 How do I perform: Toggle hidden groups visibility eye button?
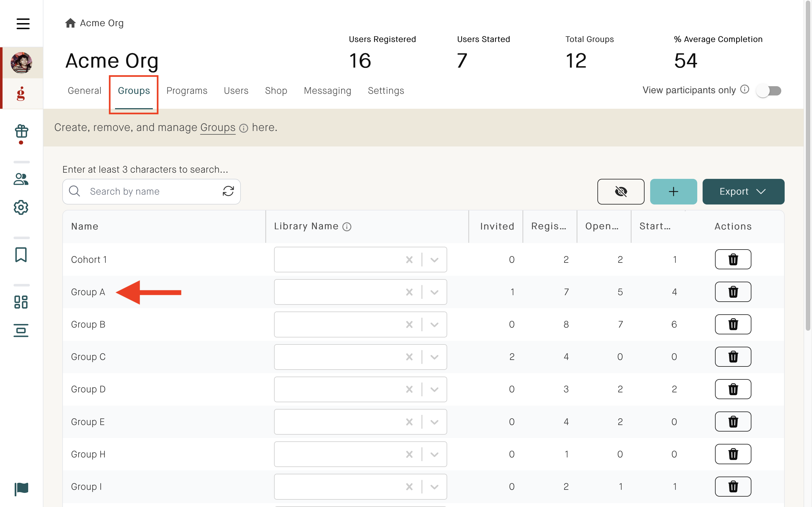point(620,192)
